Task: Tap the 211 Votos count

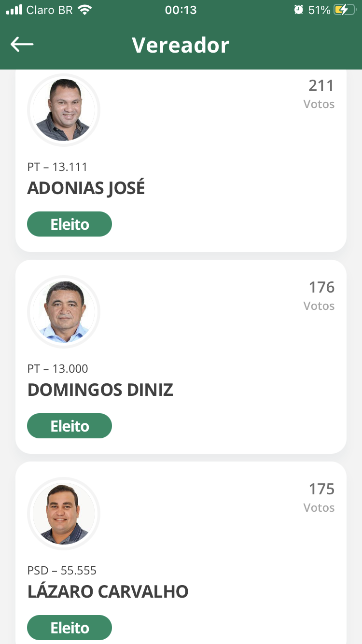Action: 320,93
